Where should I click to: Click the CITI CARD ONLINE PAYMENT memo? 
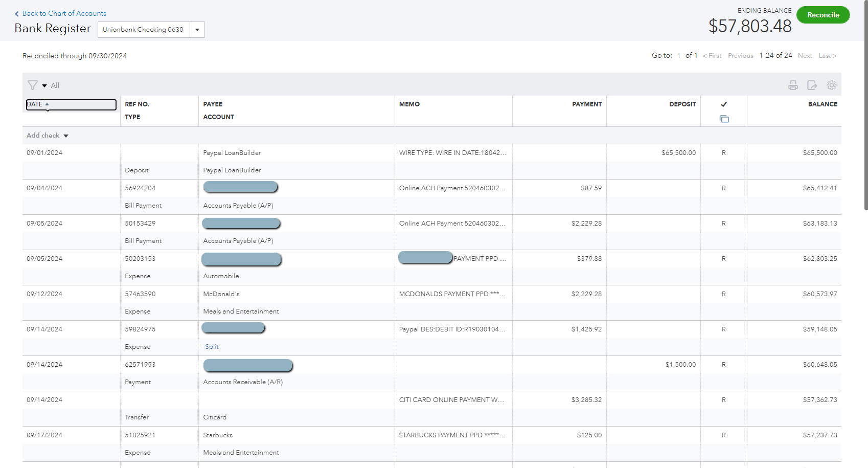tap(451, 400)
